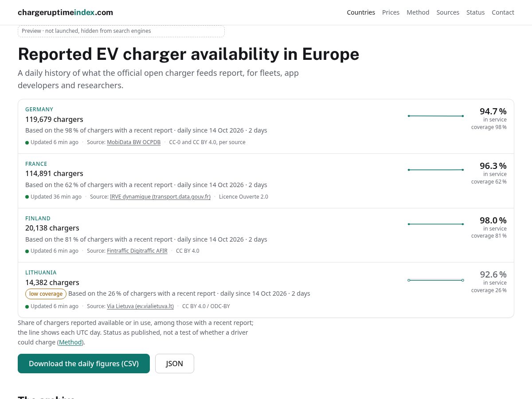The height and width of the screenshot is (399, 532).
Task: Open the Via Lietuva source link
Action: click(140, 306)
